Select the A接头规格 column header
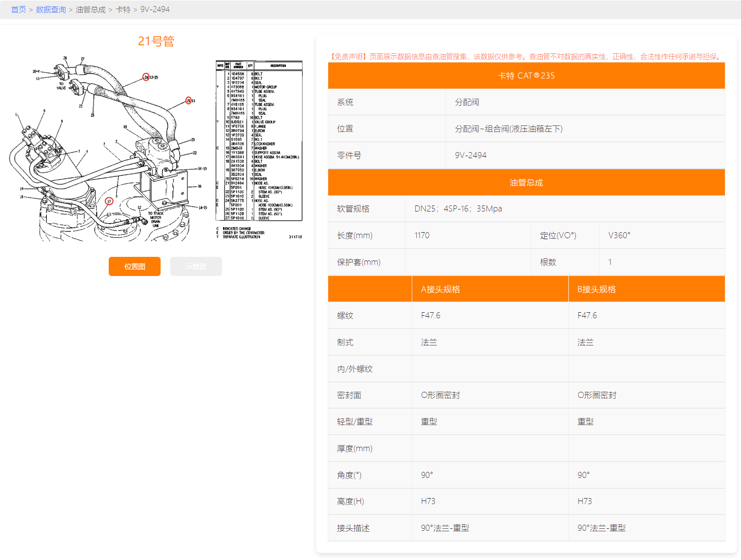This screenshot has height=560, width=741. (440, 289)
